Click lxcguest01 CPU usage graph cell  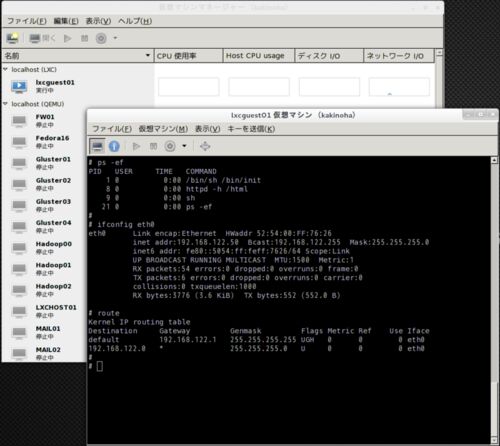pyautogui.click(x=189, y=87)
